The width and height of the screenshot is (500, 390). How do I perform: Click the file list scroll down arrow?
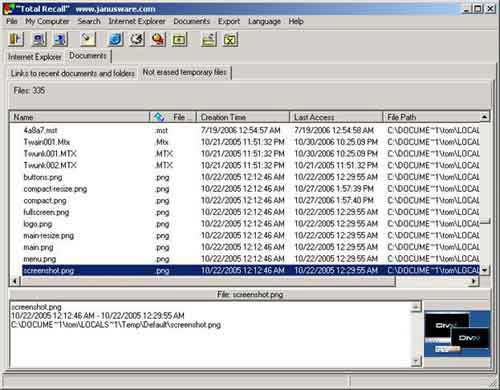(x=485, y=270)
